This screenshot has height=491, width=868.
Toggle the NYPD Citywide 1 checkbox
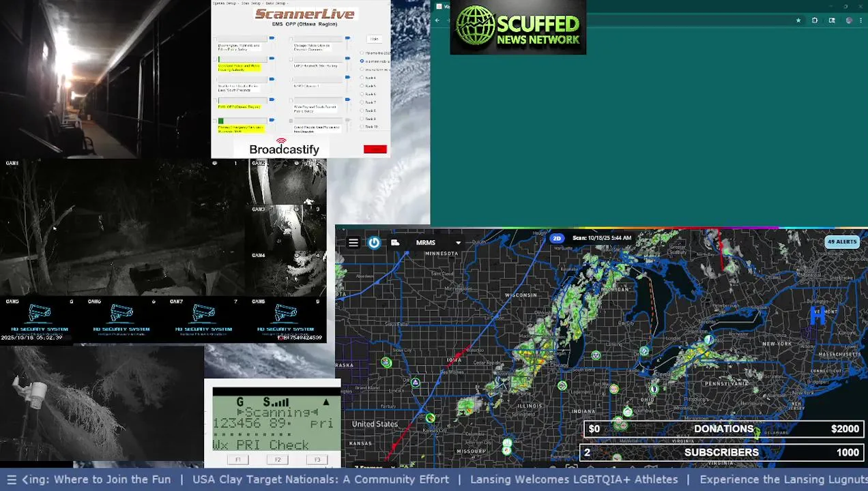[x=291, y=80]
